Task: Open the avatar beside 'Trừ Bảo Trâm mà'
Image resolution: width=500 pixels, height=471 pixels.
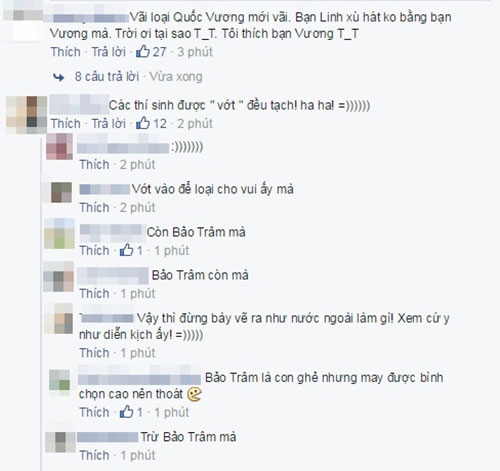Action: pos(60,442)
